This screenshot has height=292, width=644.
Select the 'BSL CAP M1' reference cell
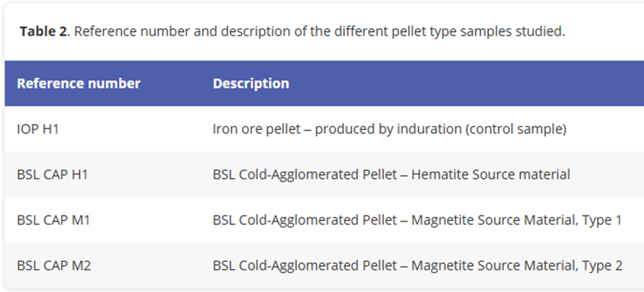(x=53, y=220)
